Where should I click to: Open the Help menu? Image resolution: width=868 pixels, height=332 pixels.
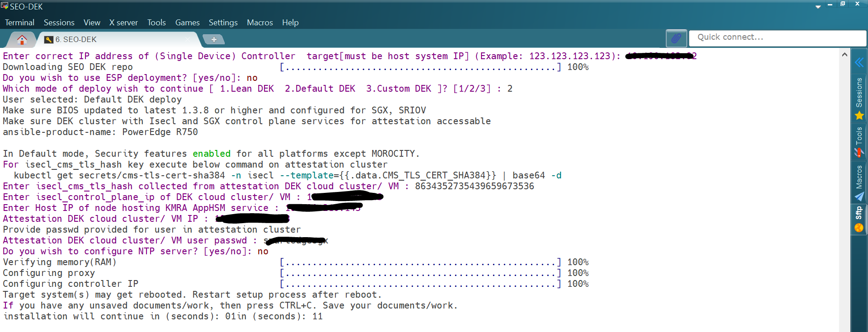[290, 23]
